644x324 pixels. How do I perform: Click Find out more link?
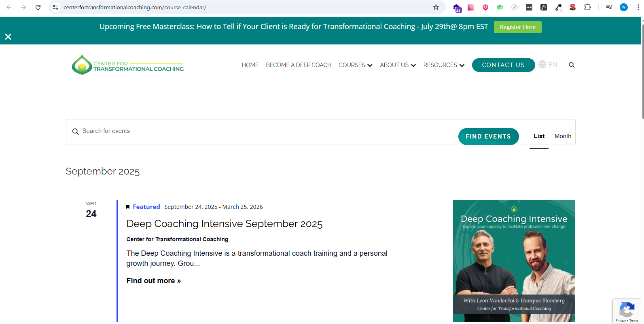tap(154, 281)
